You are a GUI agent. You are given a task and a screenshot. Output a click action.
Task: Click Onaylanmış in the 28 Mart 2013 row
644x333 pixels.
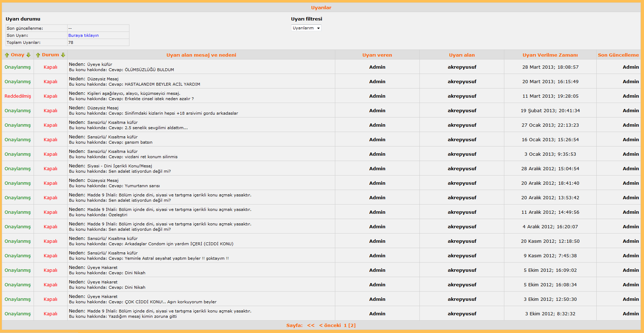pos(18,67)
